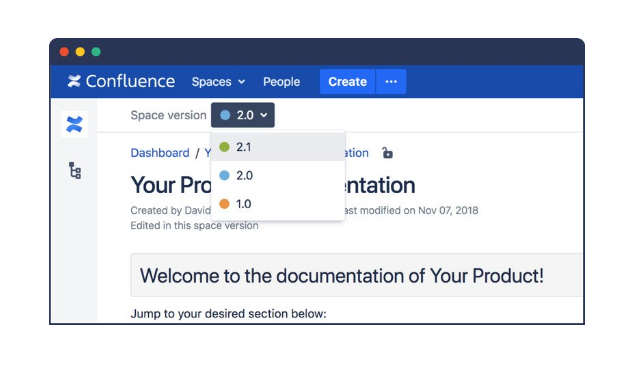Open the sidebar Confluence space icon
The width and height of the screenshot is (620, 371).
(74, 124)
